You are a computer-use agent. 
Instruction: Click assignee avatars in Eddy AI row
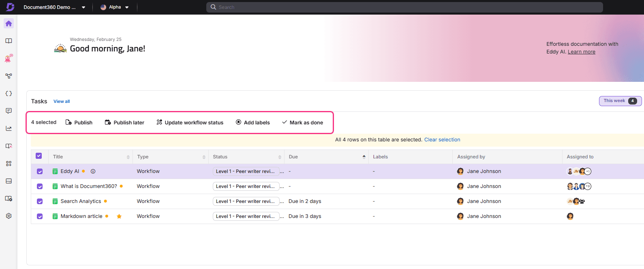tap(579, 171)
